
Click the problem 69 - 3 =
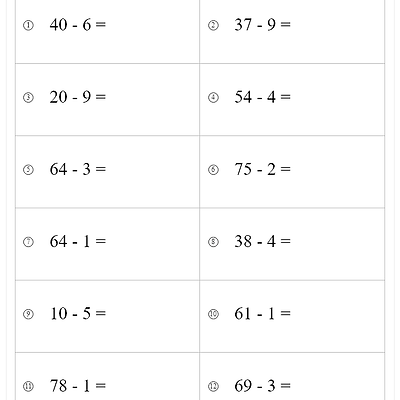pos(263,386)
